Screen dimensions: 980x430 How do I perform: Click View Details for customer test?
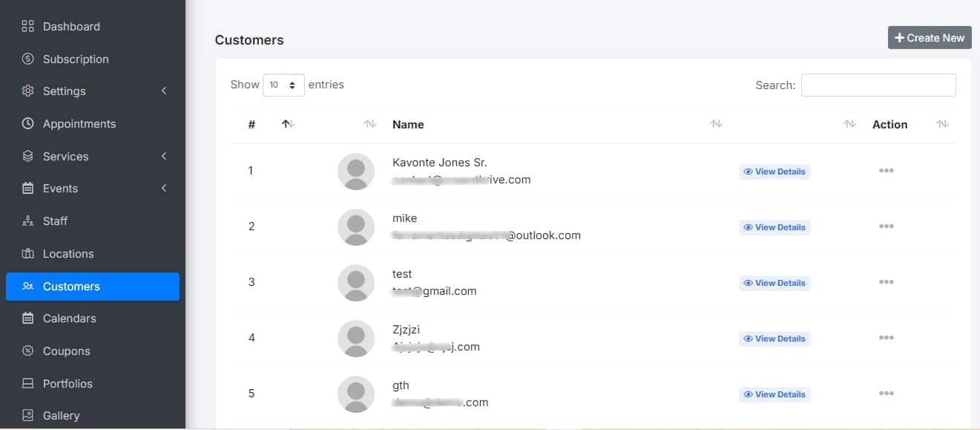[775, 283]
